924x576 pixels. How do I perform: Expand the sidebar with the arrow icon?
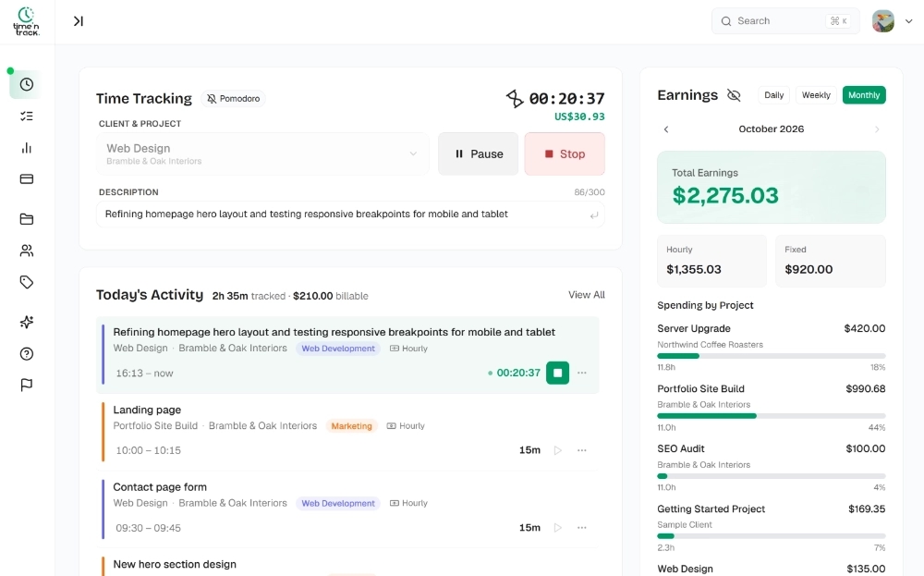pos(79,21)
